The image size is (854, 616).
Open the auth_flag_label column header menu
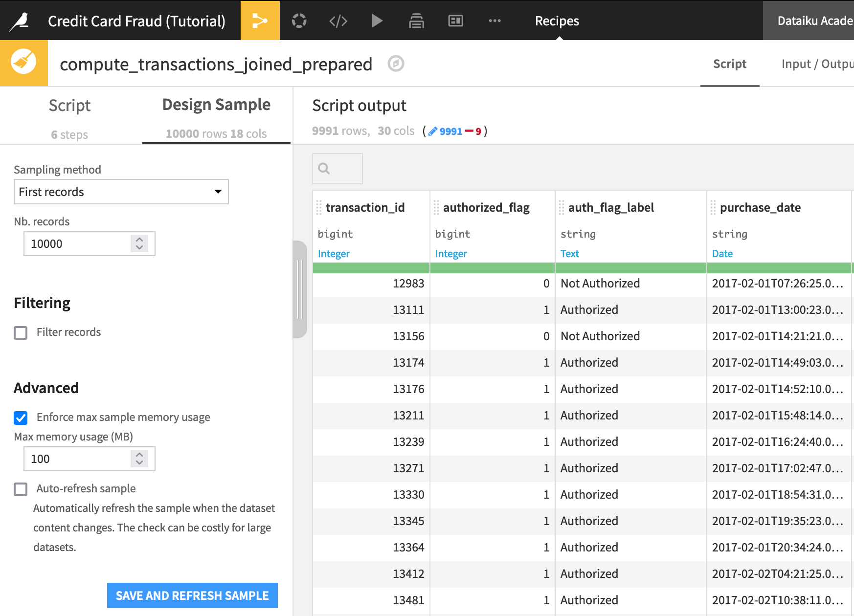[611, 208]
